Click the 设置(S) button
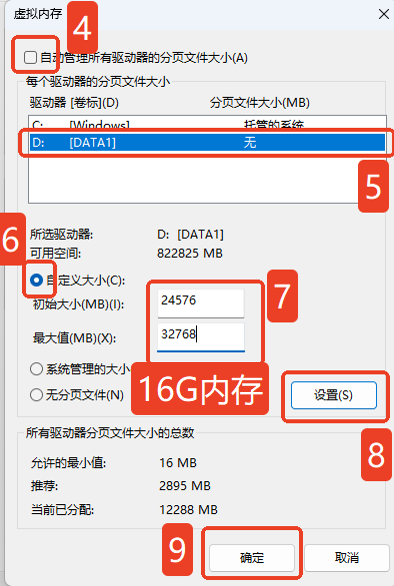 click(x=334, y=395)
